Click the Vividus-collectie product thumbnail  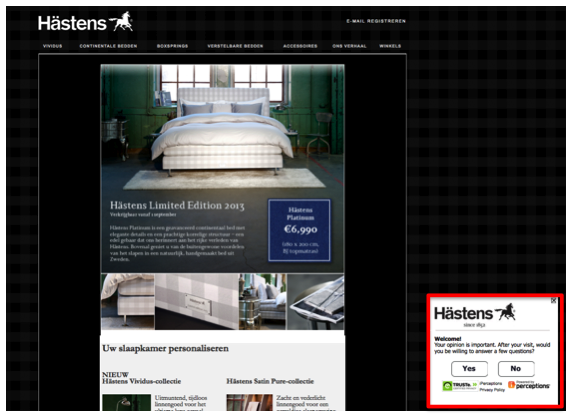coord(127,402)
